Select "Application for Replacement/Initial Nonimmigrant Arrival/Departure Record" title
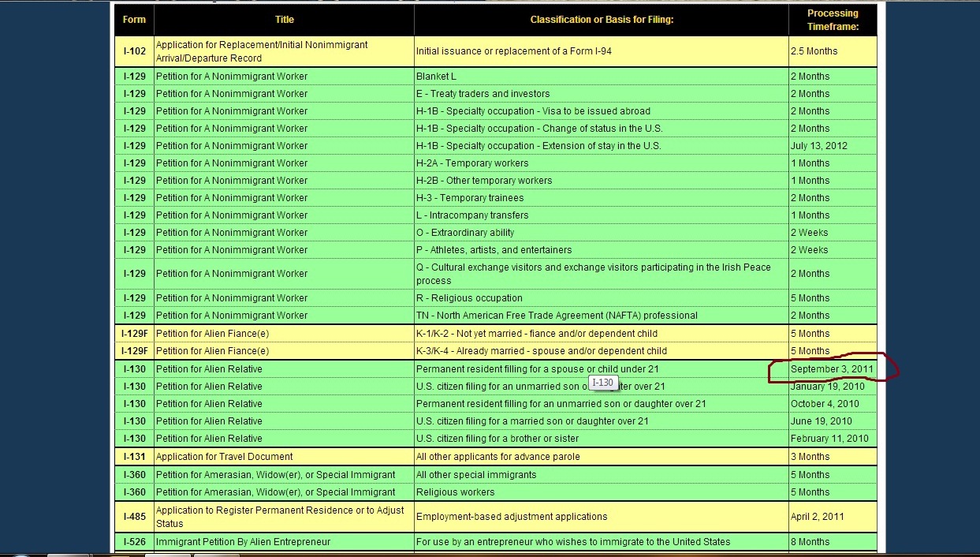Image resolution: width=980 pixels, height=557 pixels. (x=262, y=51)
